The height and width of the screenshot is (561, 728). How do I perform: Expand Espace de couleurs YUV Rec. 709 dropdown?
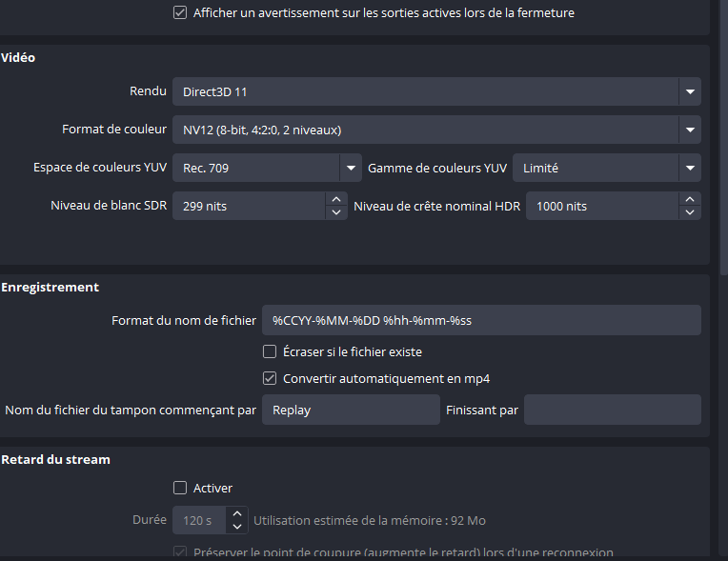267,168
